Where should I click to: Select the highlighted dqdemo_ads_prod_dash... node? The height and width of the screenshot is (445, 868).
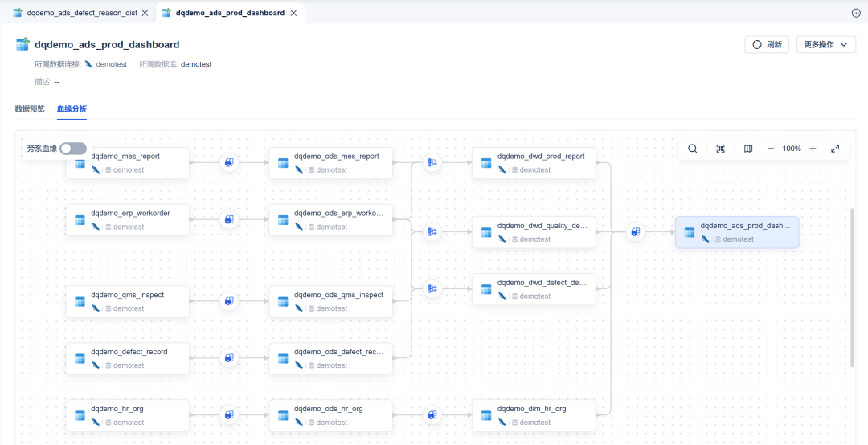click(737, 232)
